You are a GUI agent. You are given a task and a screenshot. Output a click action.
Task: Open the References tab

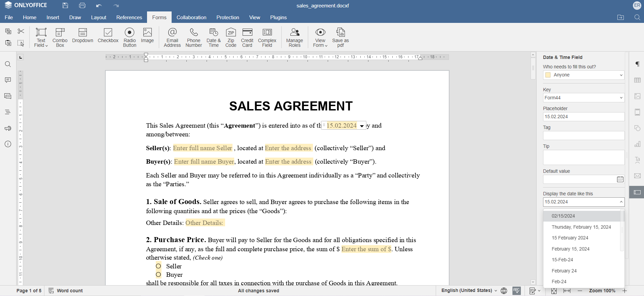[x=129, y=18]
